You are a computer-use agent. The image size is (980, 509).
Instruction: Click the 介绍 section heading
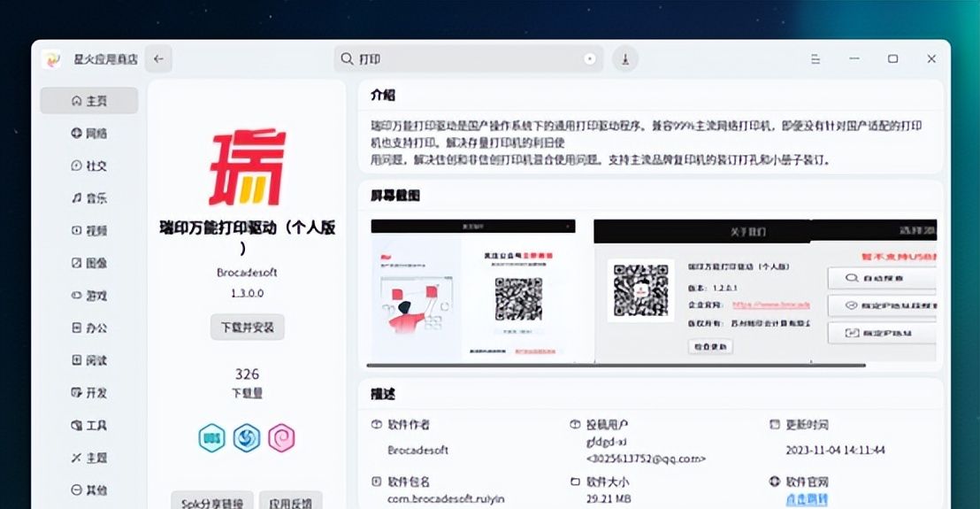(382, 95)
